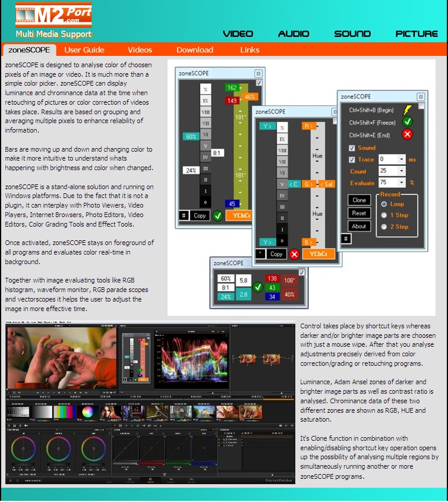448x502 pixels.
Task: Click green checkmark beside Copy in first zoneSCOPE window
Action: point(217,215)
